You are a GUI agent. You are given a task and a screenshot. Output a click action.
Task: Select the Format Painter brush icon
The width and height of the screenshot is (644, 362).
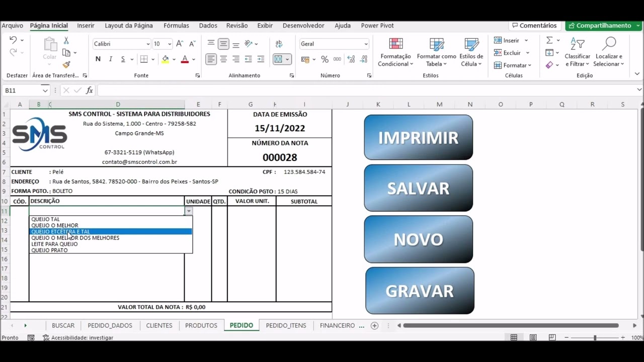(x=66, y=65)
